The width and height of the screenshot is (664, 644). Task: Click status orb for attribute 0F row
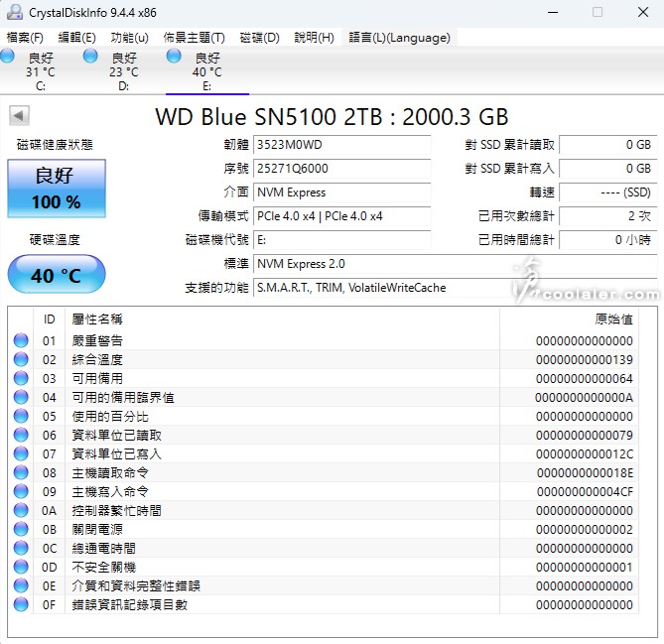tap(21, 604)
